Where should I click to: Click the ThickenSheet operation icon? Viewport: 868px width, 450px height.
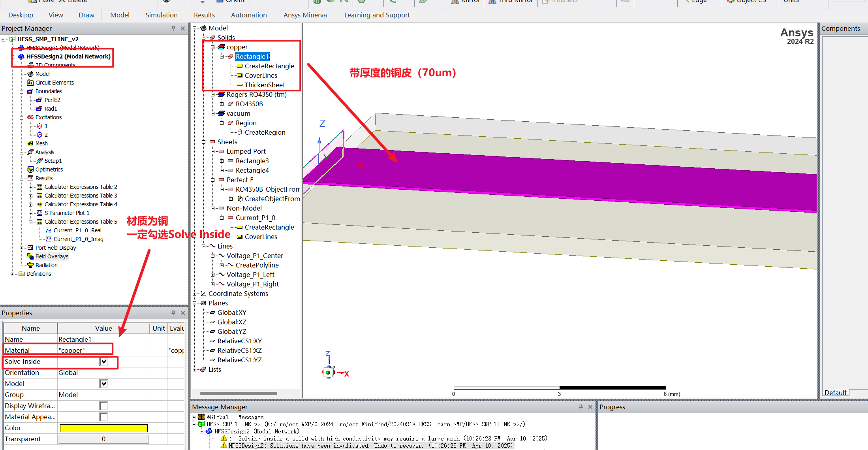(x=240, y=85)
